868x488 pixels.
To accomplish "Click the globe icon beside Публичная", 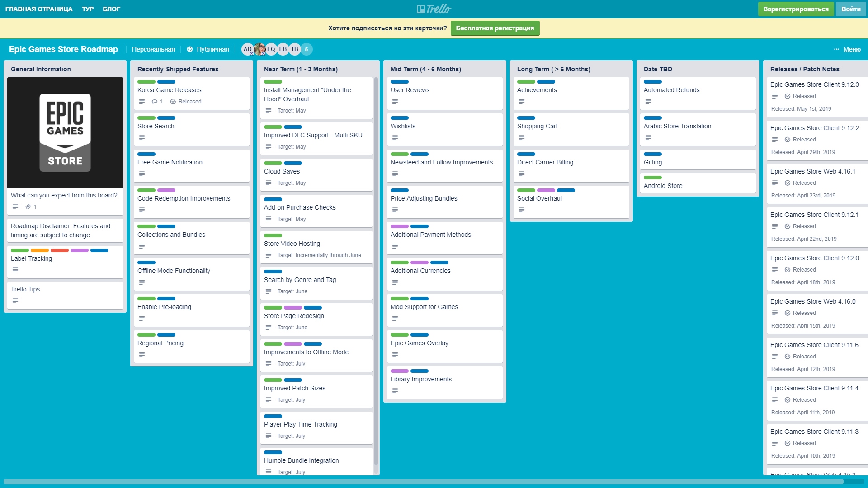I will tap(190, 49).
